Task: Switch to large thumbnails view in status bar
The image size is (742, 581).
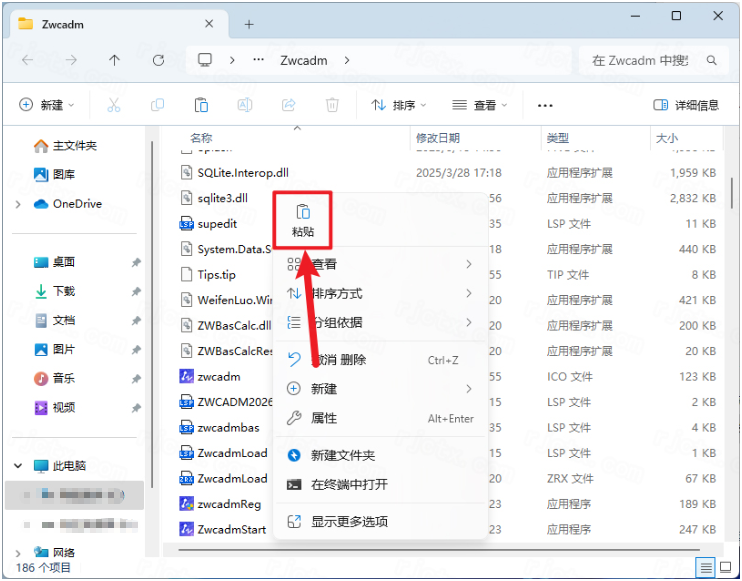Action: [725, 567]
